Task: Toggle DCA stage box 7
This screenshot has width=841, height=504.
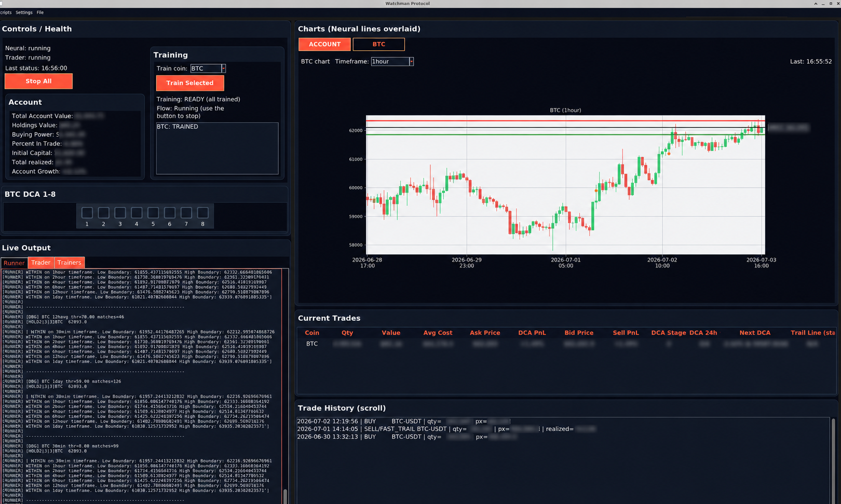Action: (186, 213)
